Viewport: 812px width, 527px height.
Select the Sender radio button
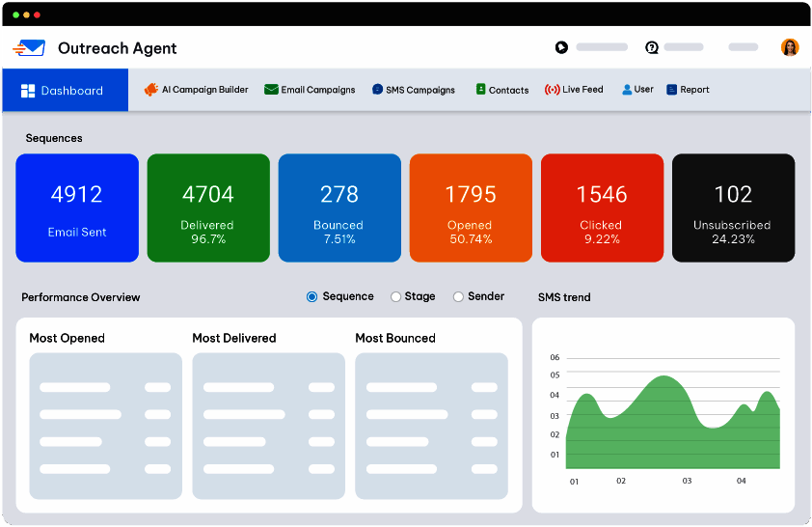pyautogui.click(x=458, y=297)
